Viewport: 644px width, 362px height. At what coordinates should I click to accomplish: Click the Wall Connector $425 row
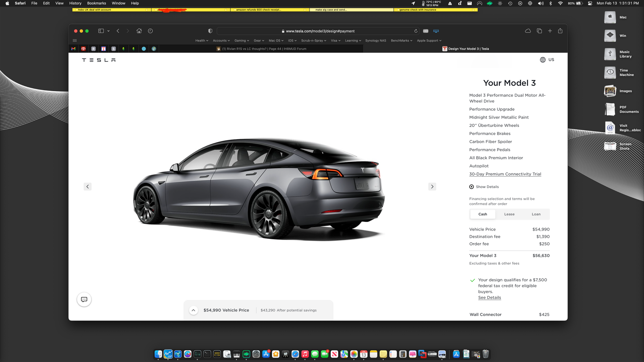(x=509, y=314)
